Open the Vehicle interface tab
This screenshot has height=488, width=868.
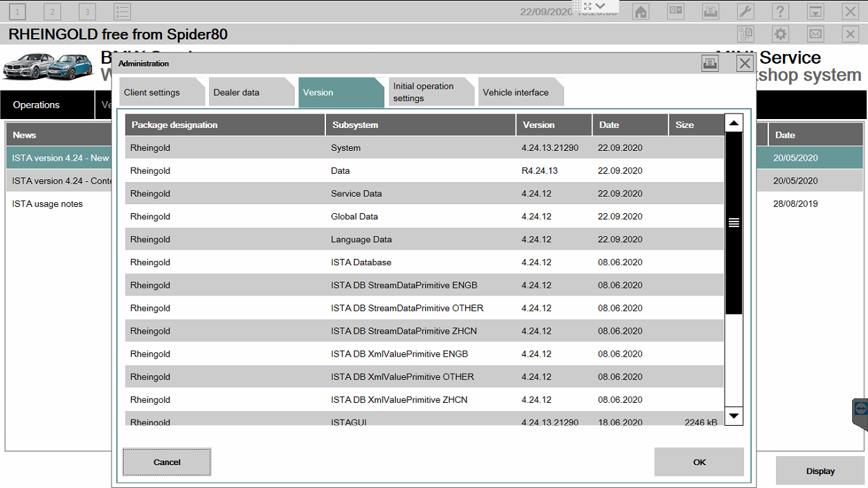point(521,92)
